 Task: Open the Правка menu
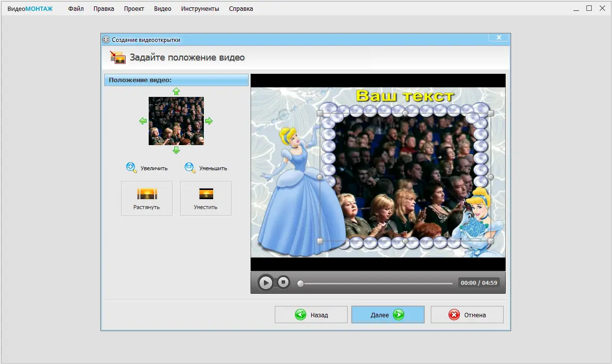104,9
